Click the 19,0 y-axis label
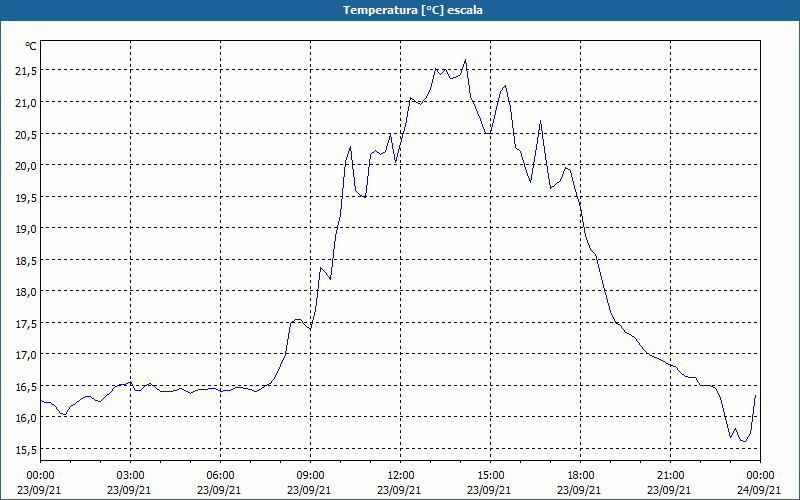800x500 pixels. point(26,229)
